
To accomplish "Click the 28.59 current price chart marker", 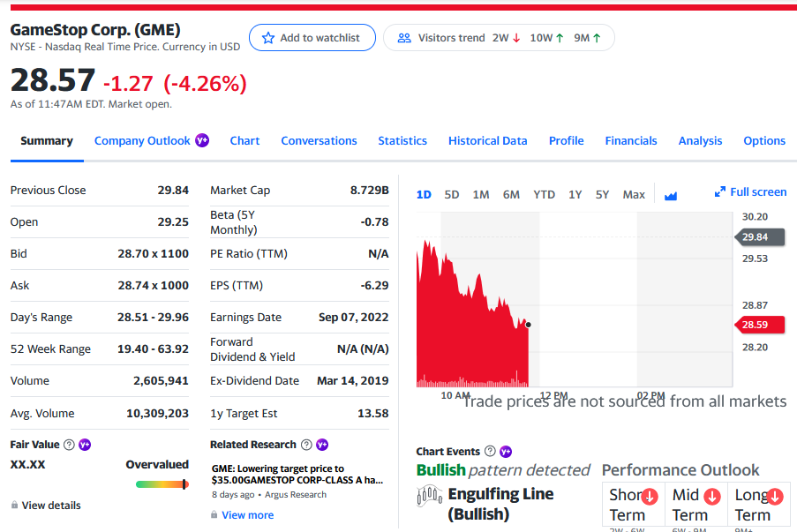I will (x=759, y=325).
